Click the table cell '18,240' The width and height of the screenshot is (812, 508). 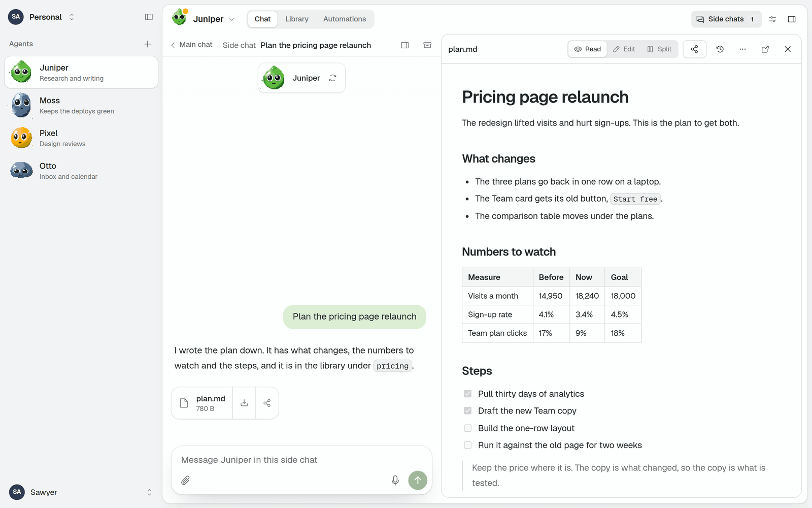587,296
